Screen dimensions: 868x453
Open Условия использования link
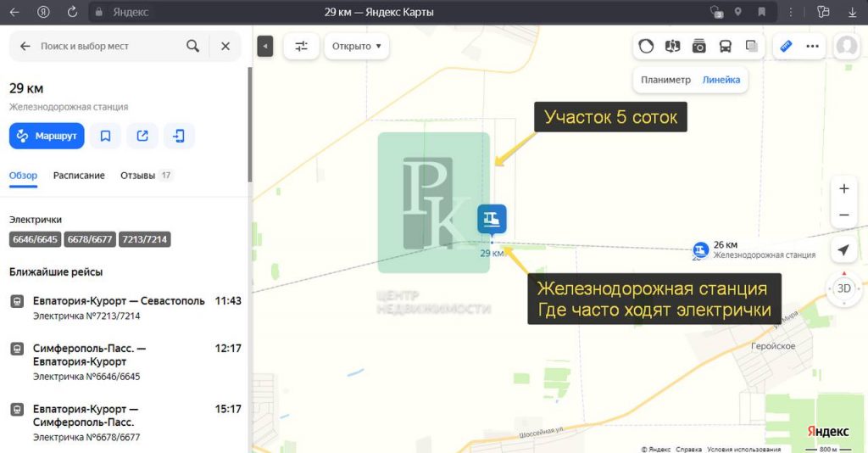point(743,449)
